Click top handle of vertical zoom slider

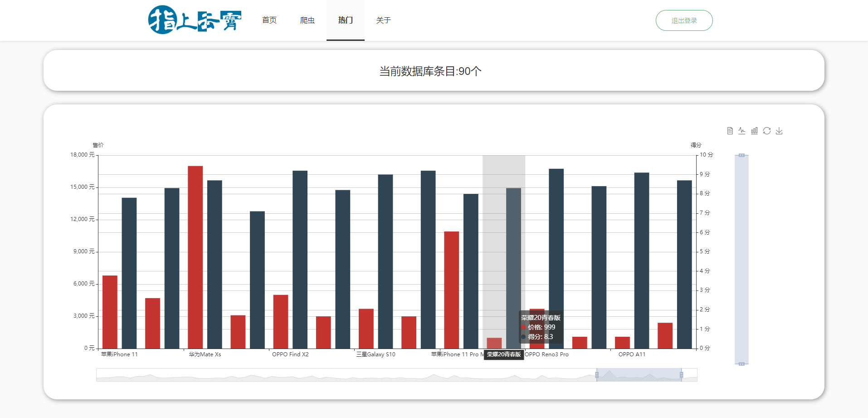point(741,155)
